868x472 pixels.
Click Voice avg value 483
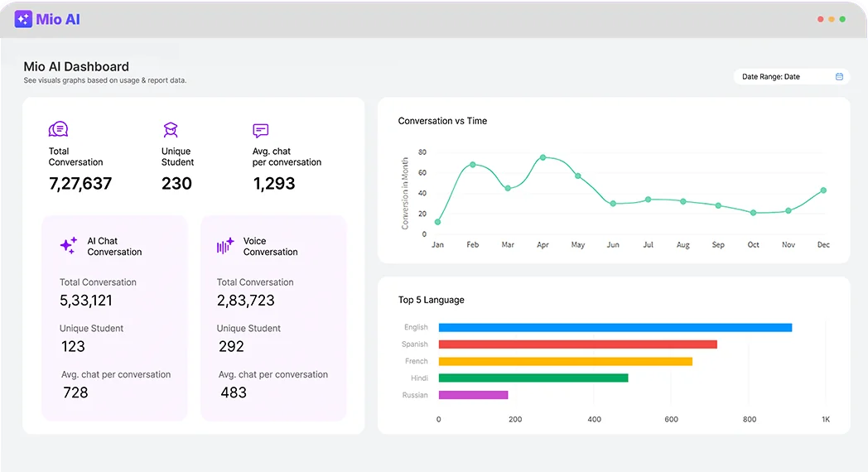(234, 393)
